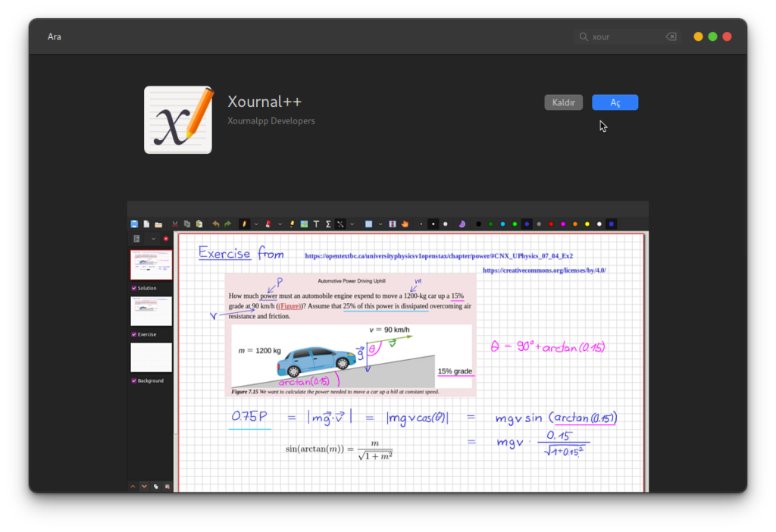Click the Copy icon in toolbar
Viewport: 776px width, 532px height.
click(187, 224)
